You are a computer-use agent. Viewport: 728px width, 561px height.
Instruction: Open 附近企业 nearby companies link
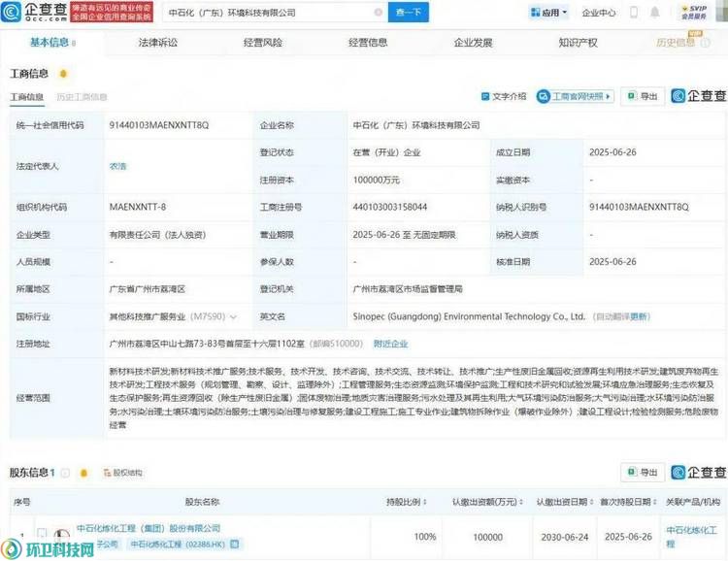(x=390, y=344)
